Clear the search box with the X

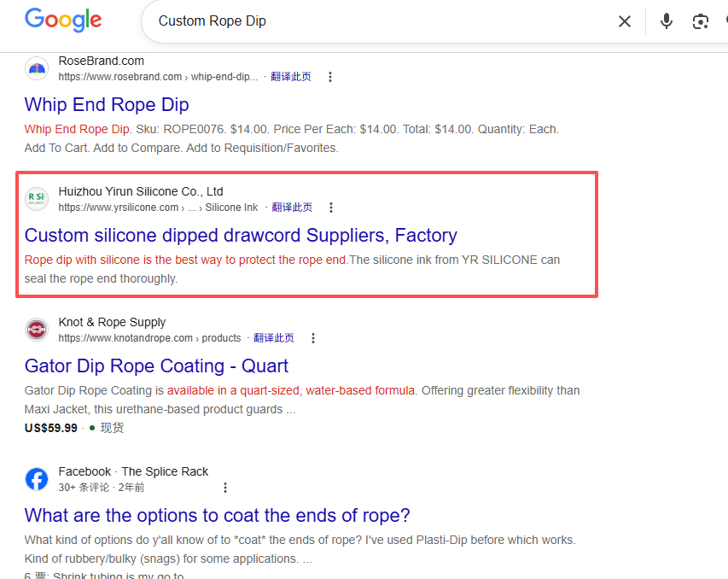pyautogui.click(x=625, y=21)
